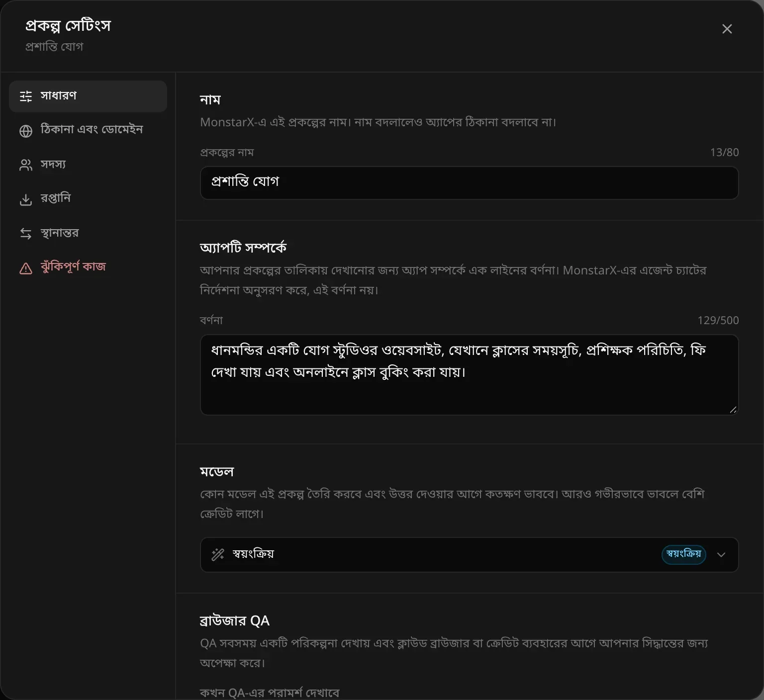Expand model list via chevron arrow
This screenshot has width=764, height=700.
[x=721, y=555]
